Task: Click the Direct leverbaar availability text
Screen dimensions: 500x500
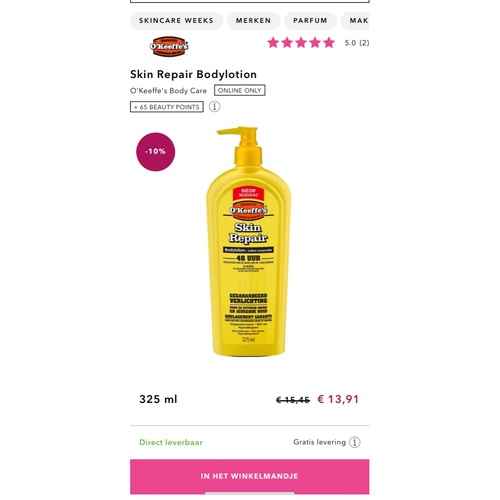Action: coord(171,442)
